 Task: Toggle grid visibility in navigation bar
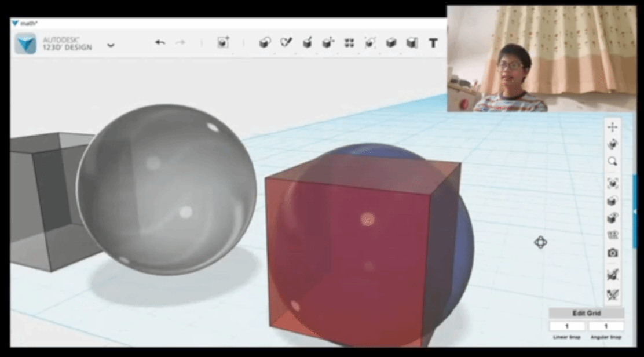coord(612,235)
